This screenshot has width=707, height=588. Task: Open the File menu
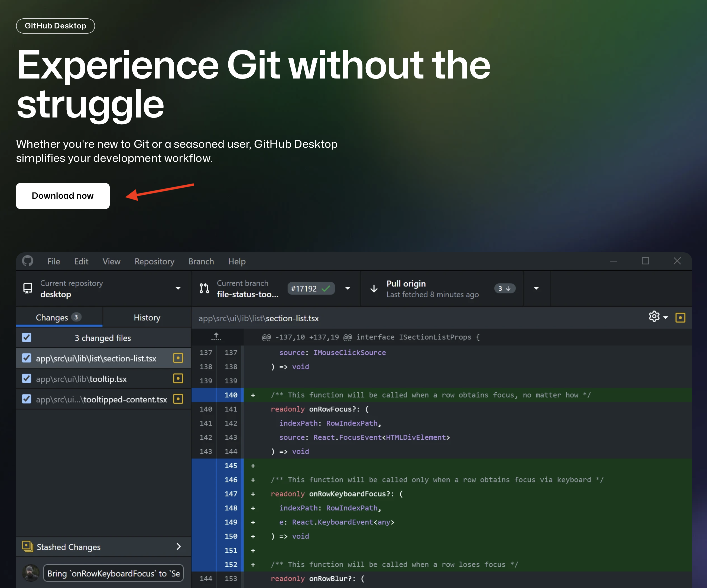(54, 261)
